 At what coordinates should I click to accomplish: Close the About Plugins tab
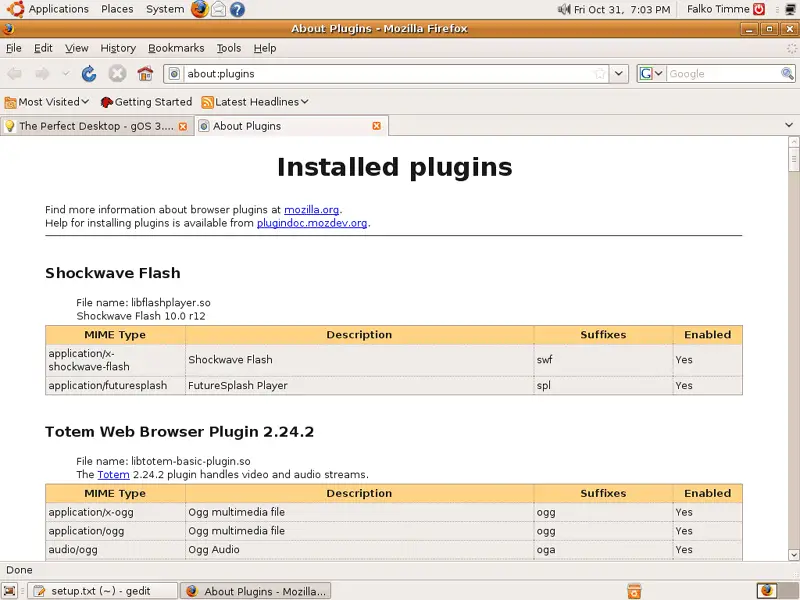(377, 126)
